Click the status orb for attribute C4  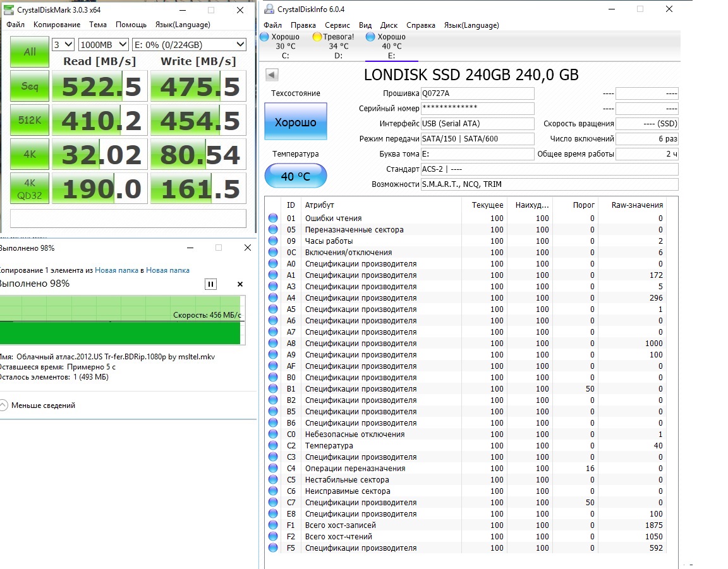tap(273, 469)
